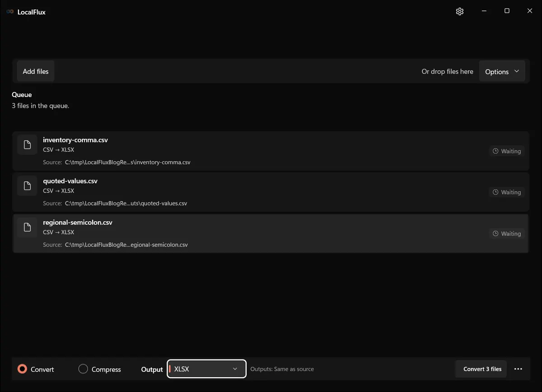
Task: Click file icon for regional-semicolon.csv
Action: click(x=27, y=227)
